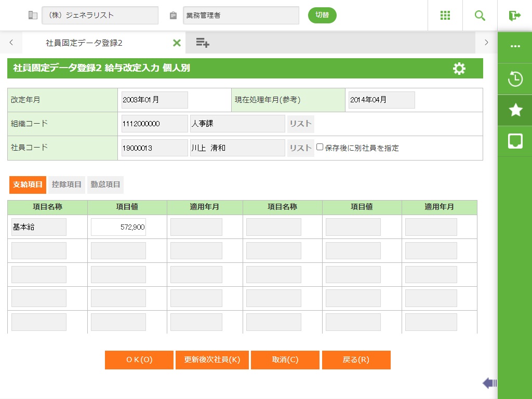The width and height of the screenshot is (532, 399).
Task: Open リスト for 社員コード
Action: pos(300,148)
